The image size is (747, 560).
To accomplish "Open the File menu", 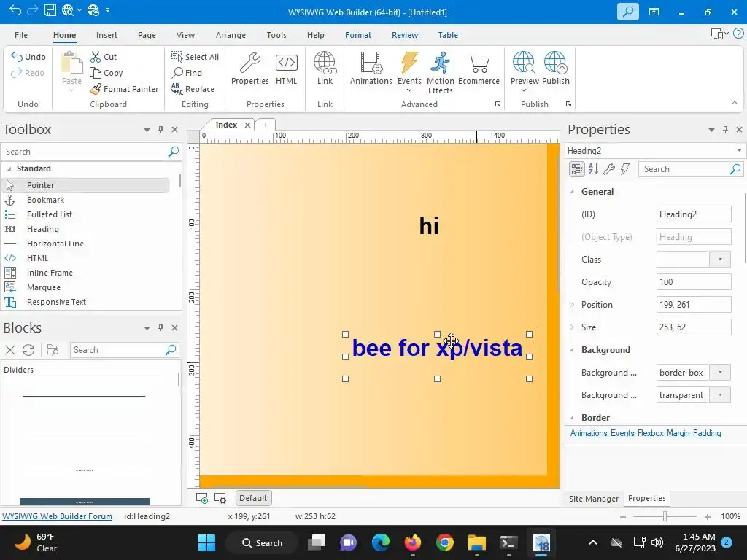I will (x=21, y=35).
